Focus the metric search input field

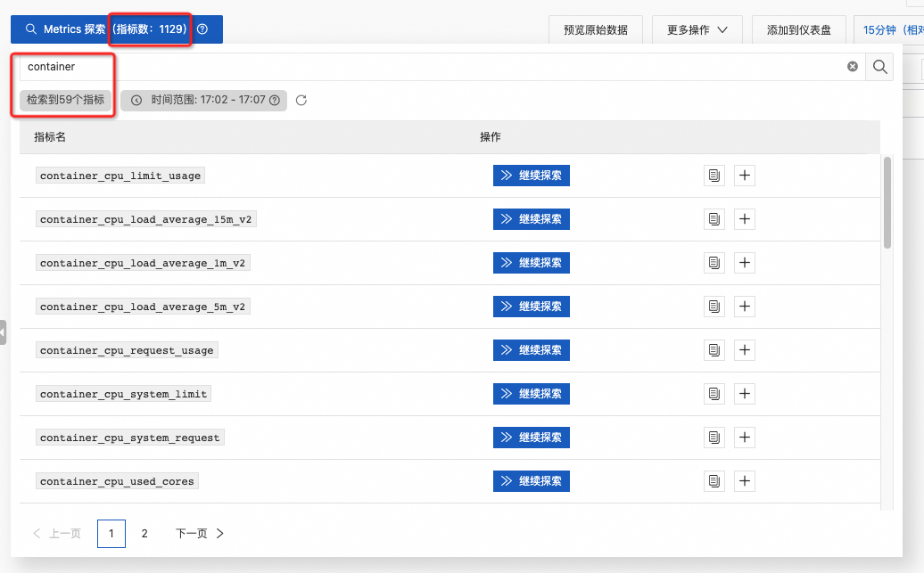pyautogui.click(x=428, y=67)
